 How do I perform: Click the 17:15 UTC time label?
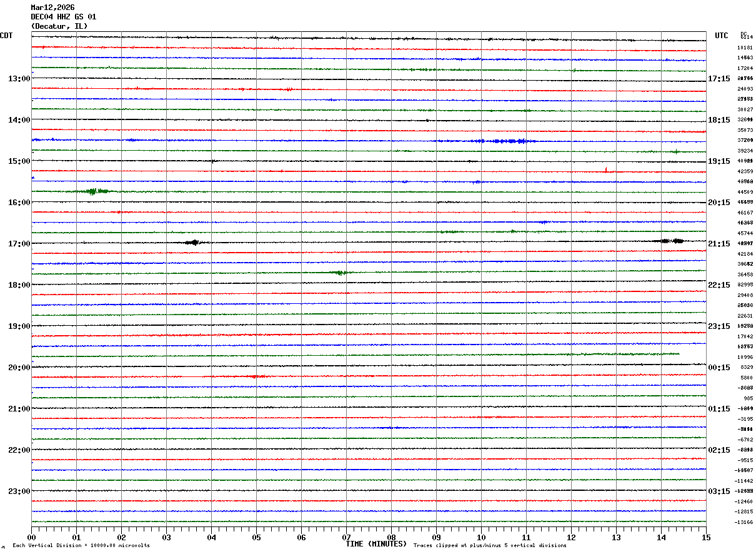coord(719,79)
